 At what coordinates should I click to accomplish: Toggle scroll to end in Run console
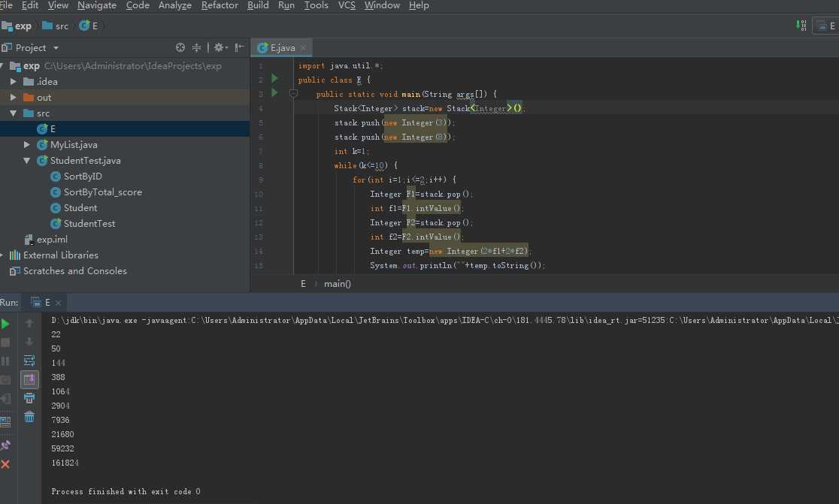tap(29, 379)
